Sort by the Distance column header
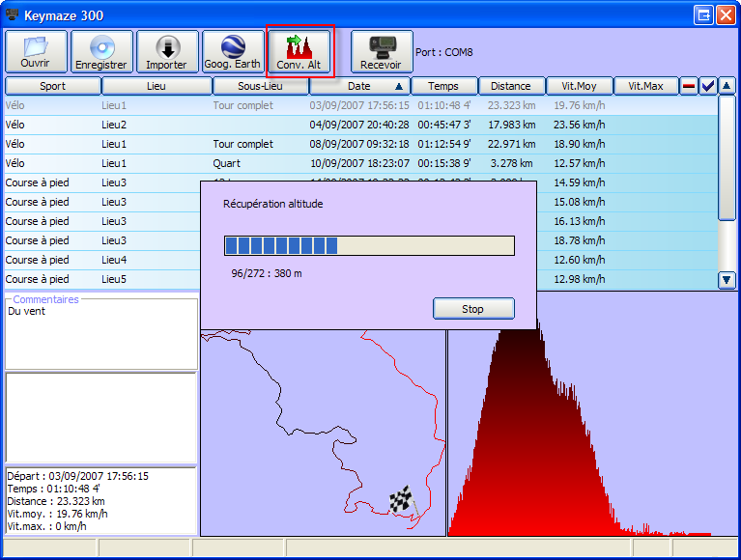The image size is (741, 560). [x=511, y=86]
